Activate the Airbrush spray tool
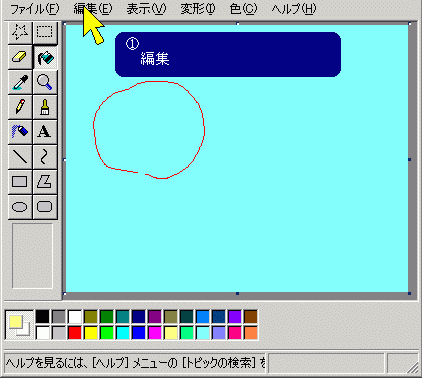The height and width of the screenshot is (378, 422). pos(20,132)
